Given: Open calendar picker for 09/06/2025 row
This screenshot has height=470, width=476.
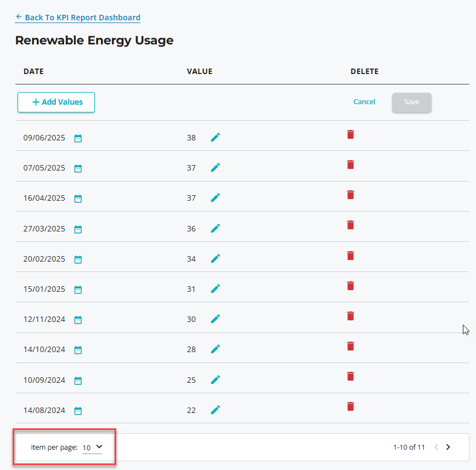Looking at the screenshot, I should pos(78,138).
